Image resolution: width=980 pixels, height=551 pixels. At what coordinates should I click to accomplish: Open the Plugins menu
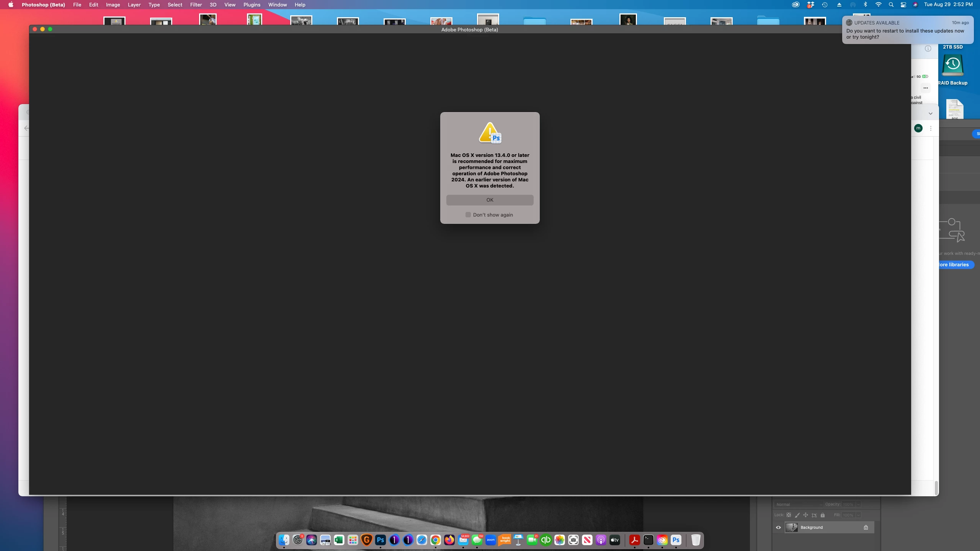[x=252, y=5]
